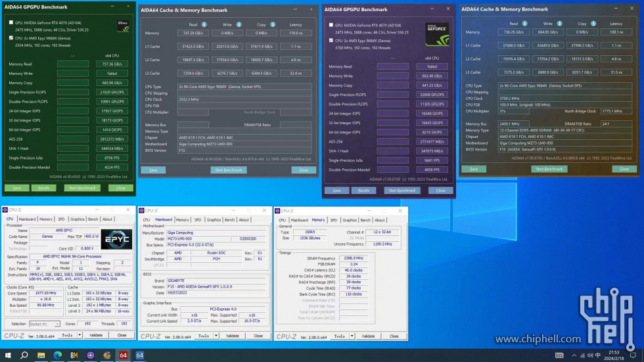644x362 pixels.
Task: Click the 12-Channel DDR5-4800 SDRAM Memory Type field
Action: (564, 130)
